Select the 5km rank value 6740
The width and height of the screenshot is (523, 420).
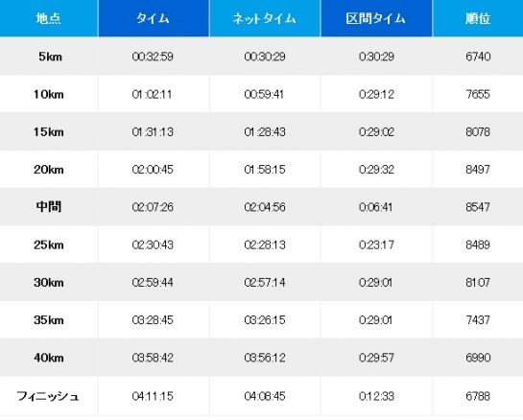pyautogui.click(x=478, y=57)
